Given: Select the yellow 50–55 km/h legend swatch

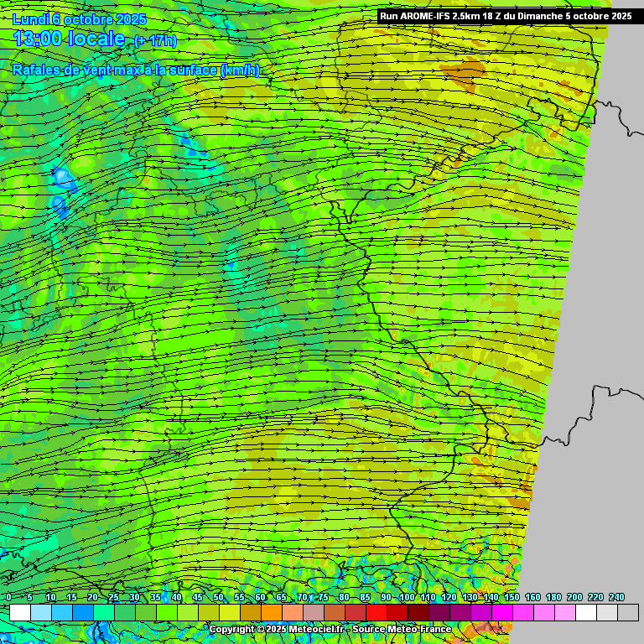Looking at the screenshot, I should coord(229,612).
